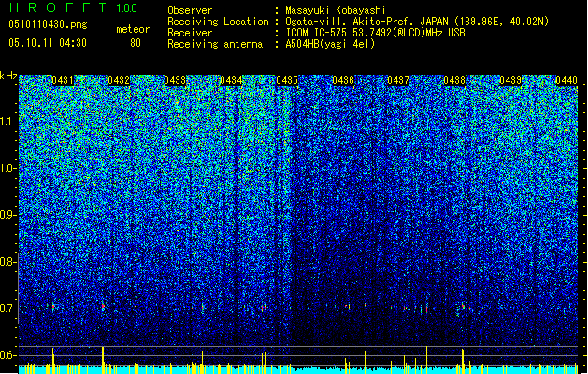Click the 0433 time marker

pos(175,80)
